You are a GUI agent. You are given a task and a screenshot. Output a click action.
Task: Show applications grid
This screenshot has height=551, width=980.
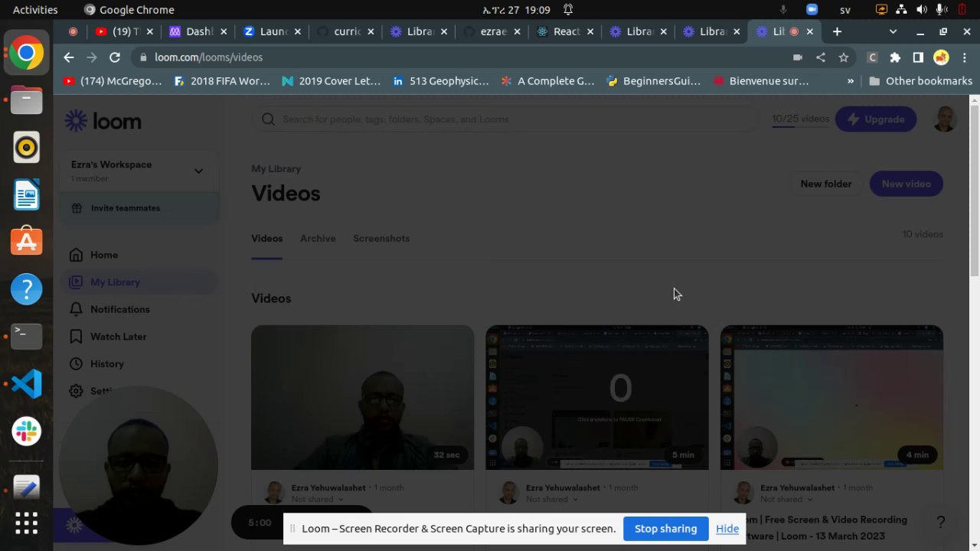coord(26,524)
